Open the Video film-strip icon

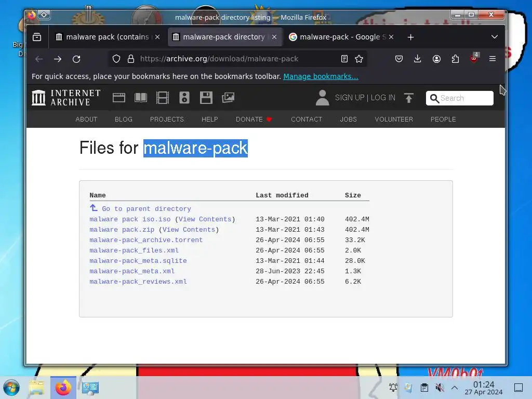[x=163, y=98]
